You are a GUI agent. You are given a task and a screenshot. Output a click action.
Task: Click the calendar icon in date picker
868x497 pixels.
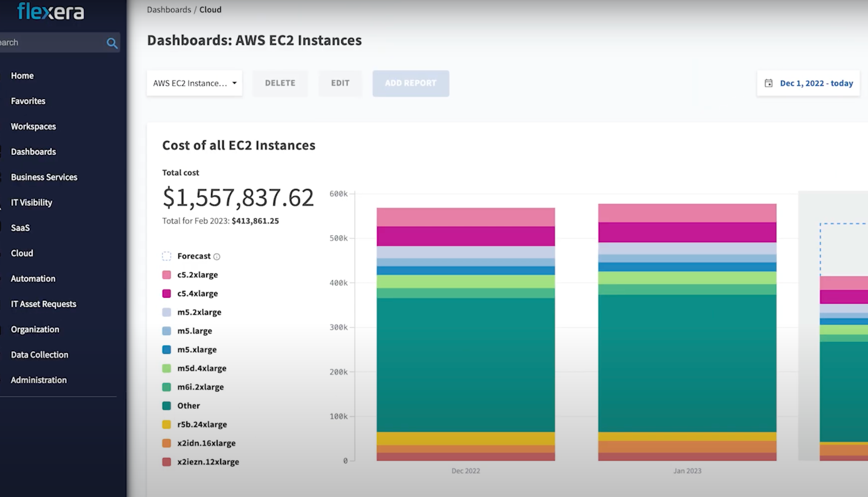pos(768,83)
